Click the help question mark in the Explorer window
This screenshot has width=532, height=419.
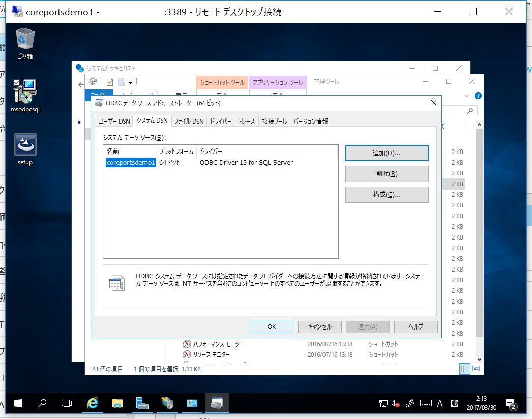pos(478,96)
